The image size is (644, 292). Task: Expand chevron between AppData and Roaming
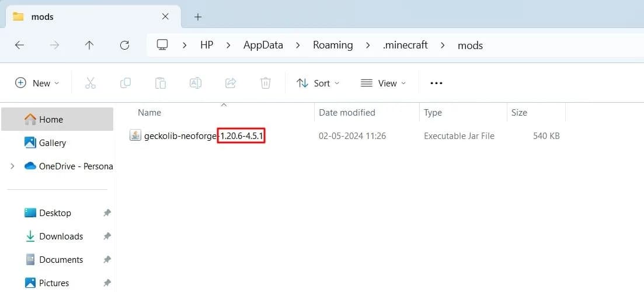tap(298, 45)
